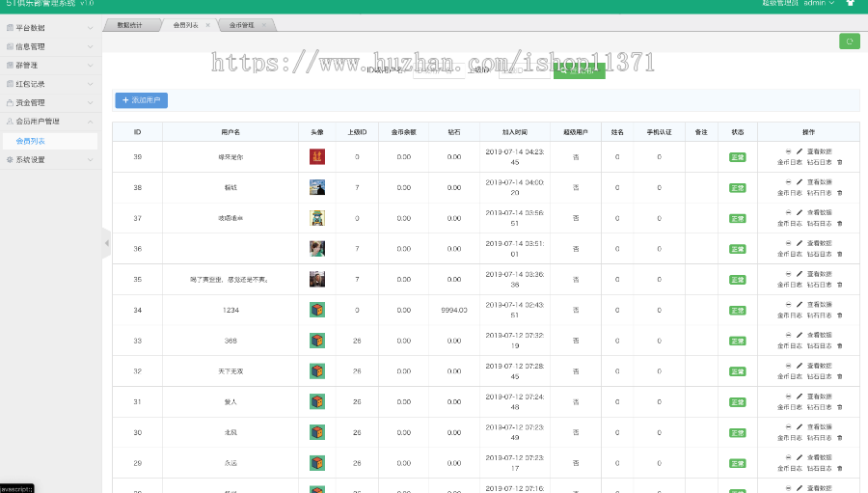Open the 红包记录 sidebar menu
This screenshot has width=868, height=493.
click(x=50, y=84)
